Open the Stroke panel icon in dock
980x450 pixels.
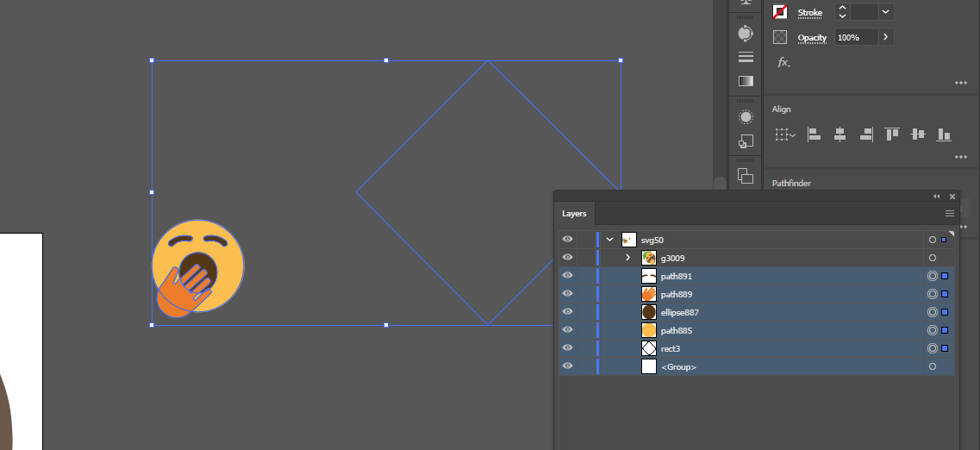coord(746,58)
